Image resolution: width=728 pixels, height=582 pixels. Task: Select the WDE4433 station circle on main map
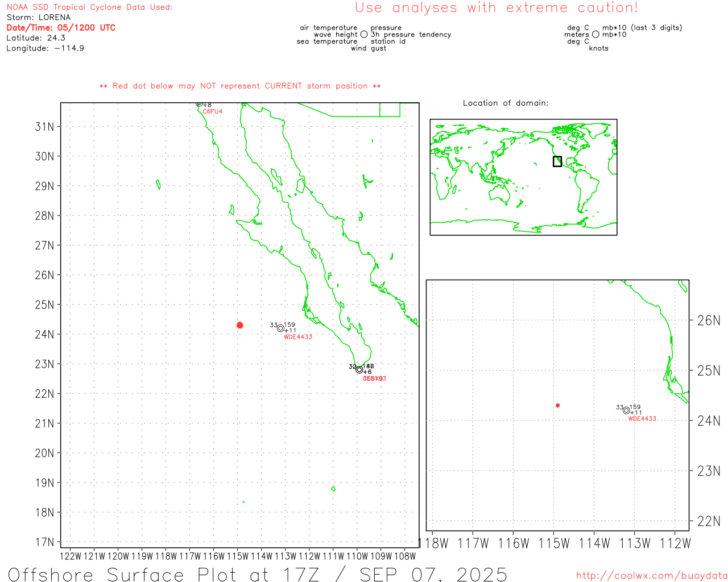(280, 328)
